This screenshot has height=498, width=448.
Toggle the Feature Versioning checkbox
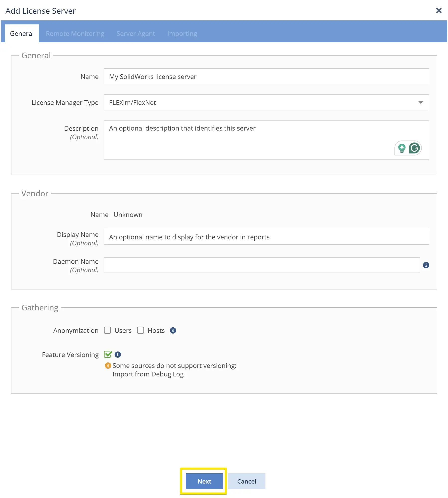tap(108, 354)
